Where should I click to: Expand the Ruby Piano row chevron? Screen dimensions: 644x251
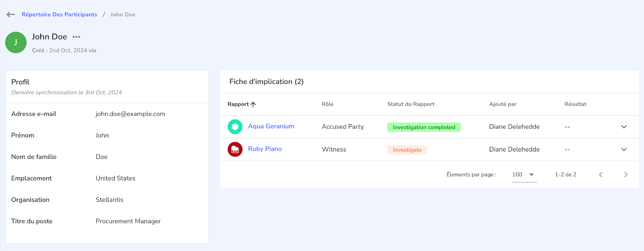pos(624,149)
